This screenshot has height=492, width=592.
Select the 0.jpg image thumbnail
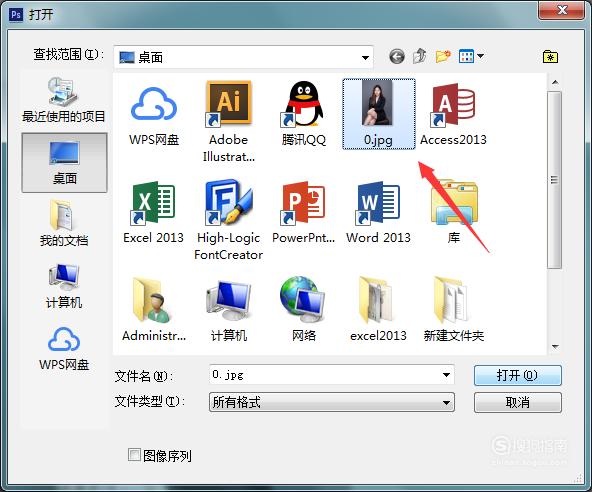click(379, 114)
